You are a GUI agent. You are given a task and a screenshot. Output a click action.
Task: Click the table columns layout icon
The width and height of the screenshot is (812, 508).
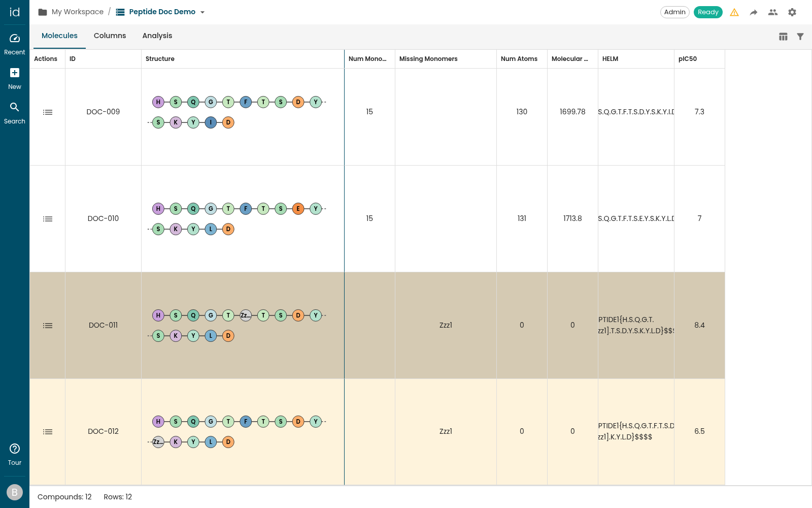pyautogui.click(x=783, y=37)
